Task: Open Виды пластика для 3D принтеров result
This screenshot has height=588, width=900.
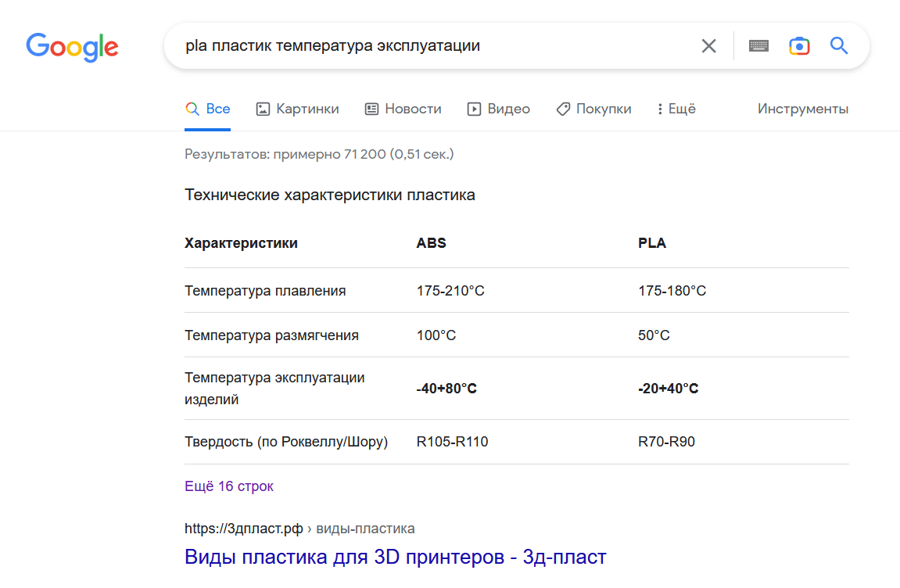Action: 395,557
